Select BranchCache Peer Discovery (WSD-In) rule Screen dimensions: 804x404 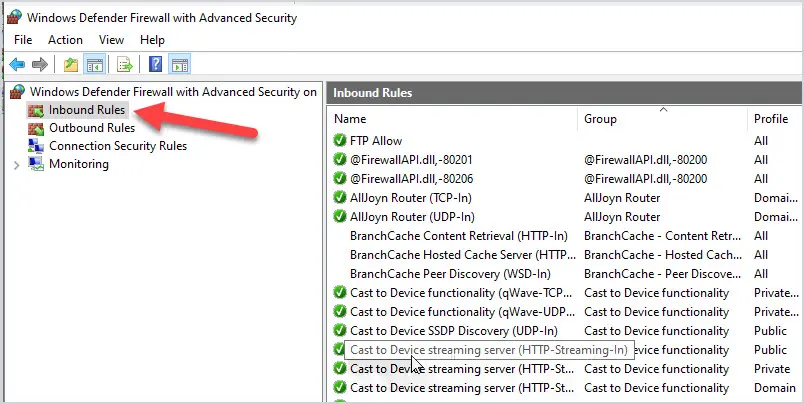coord(450,273)
